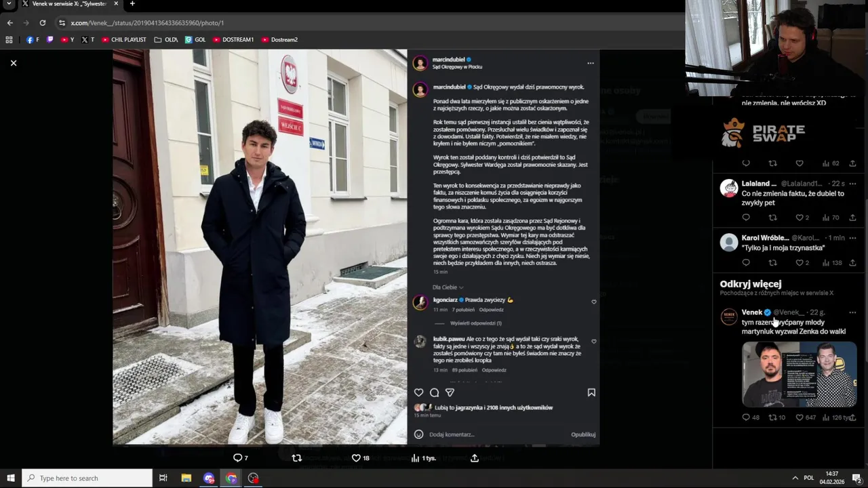Open a new browser tab with plus

[132, 3]
